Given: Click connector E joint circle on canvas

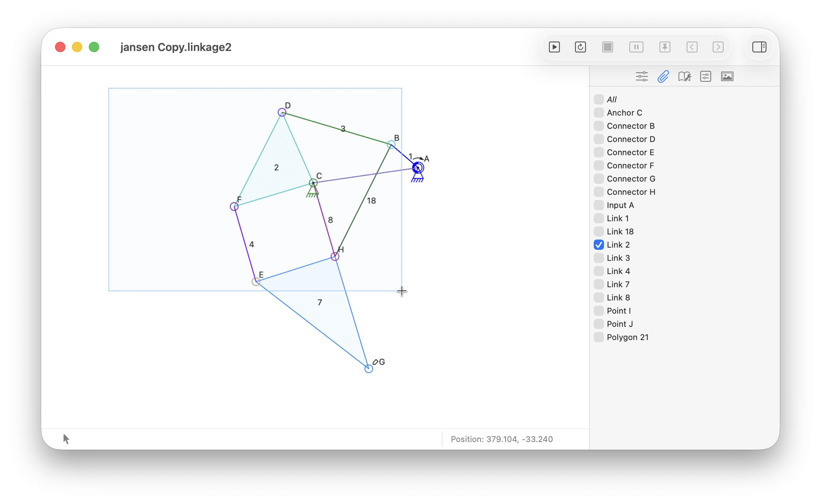Looking at the screenshot, I should [256, 282].
